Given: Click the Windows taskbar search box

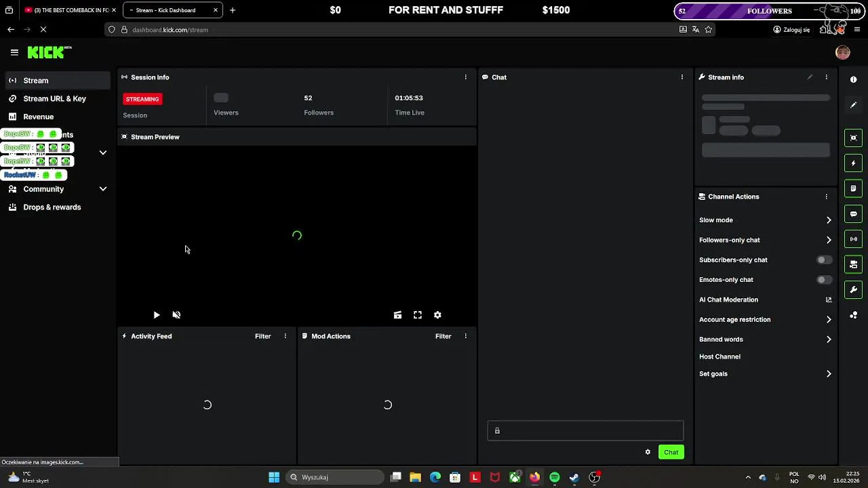Looking at the screenshot, I should [x=334, y=477].
